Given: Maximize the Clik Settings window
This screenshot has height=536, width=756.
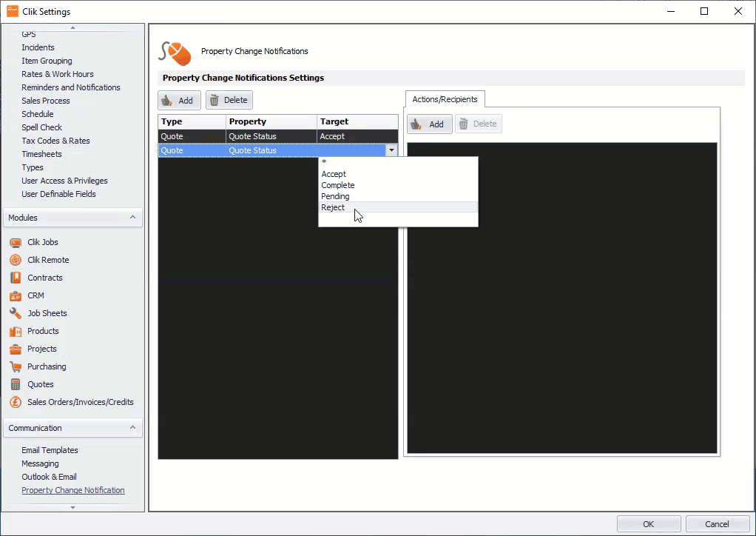Looking at the screenshot, I should (704, 11).
